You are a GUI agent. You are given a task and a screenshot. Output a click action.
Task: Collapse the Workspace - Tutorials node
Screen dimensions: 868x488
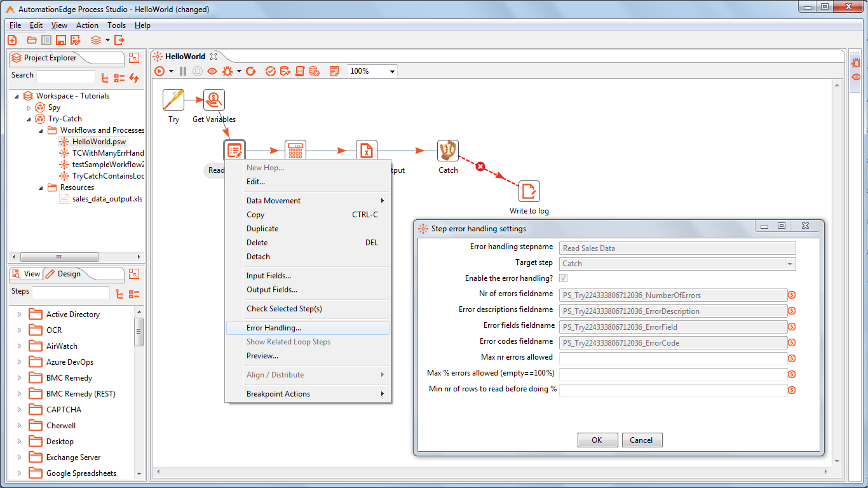[x=17, y=96]
